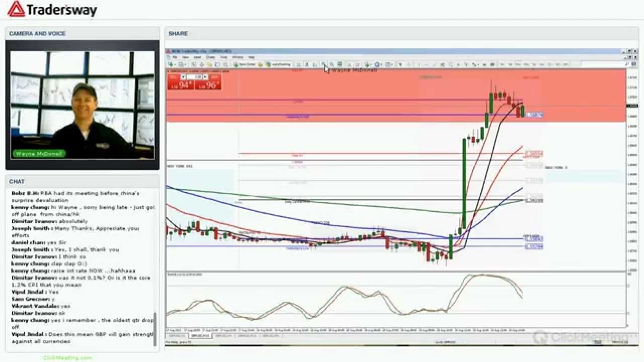The image size is (644, 362).
Task: Switch to MN monthly timeframe button
Action: pos(565,64)
